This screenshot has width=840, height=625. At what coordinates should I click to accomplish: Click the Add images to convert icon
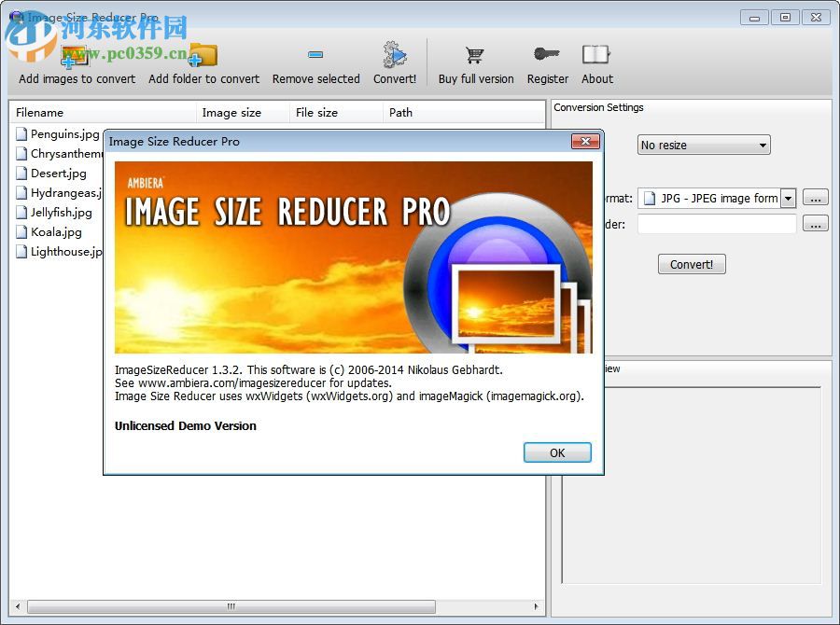click(x=76, y=54)
